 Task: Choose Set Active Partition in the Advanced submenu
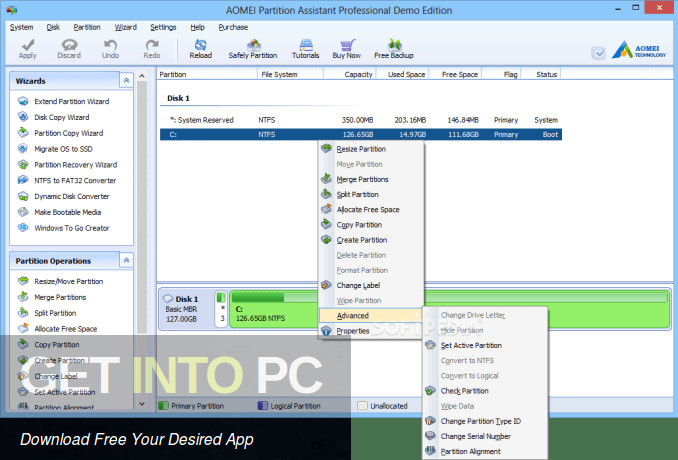point(485,345)
